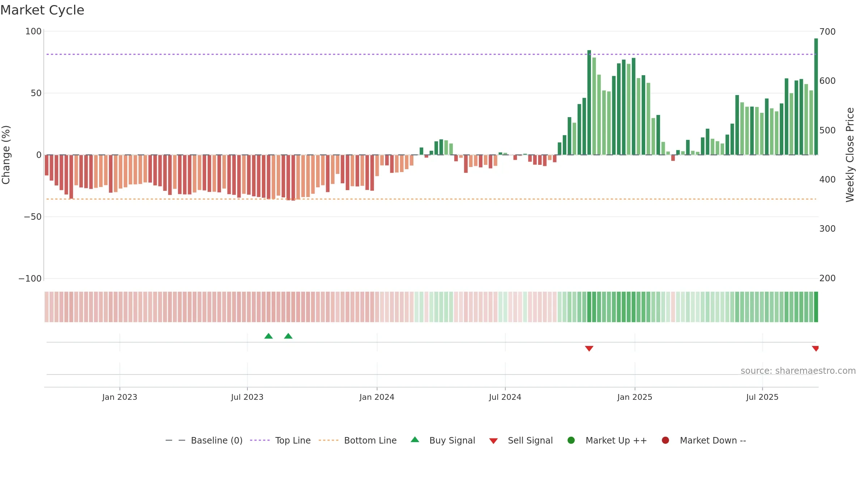The height and width of the screenshot is (488, 868).
Task: Select the first buy signal marker after Jul 2023
Action: pyautogui.click(x=268, y=336)
